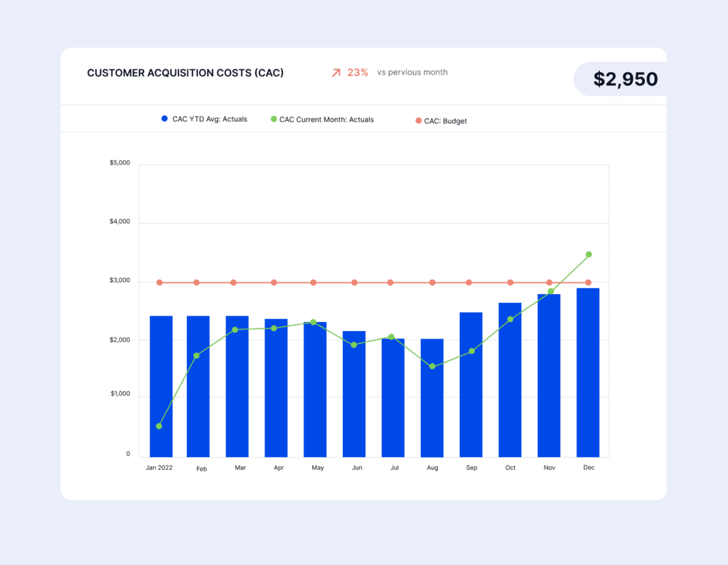Viewport: 728px width, 565px height.
Task: Toggle the CAC YTD Avg: Actuals series
Action: 206,119
